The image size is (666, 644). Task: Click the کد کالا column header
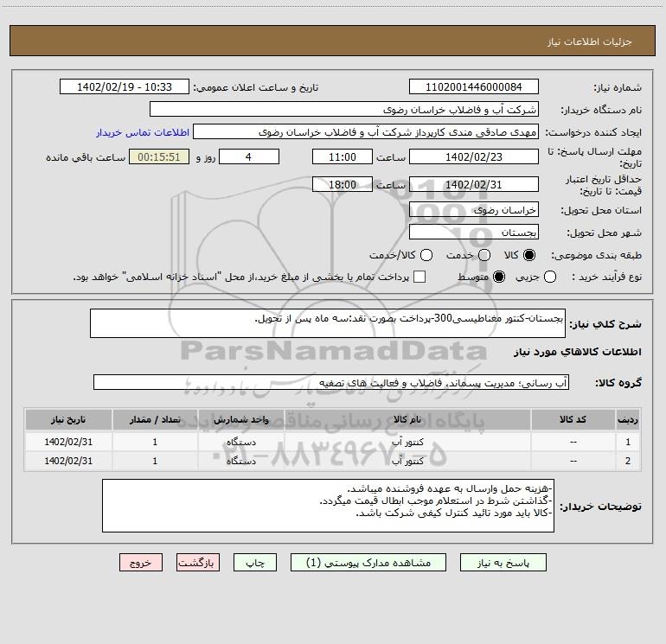click(573, 420)
